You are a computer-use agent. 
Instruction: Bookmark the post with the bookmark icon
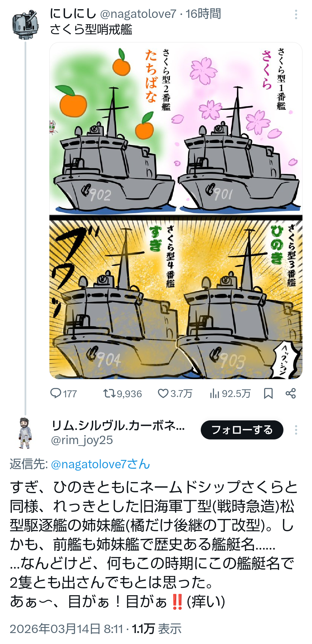pos(268,393)
